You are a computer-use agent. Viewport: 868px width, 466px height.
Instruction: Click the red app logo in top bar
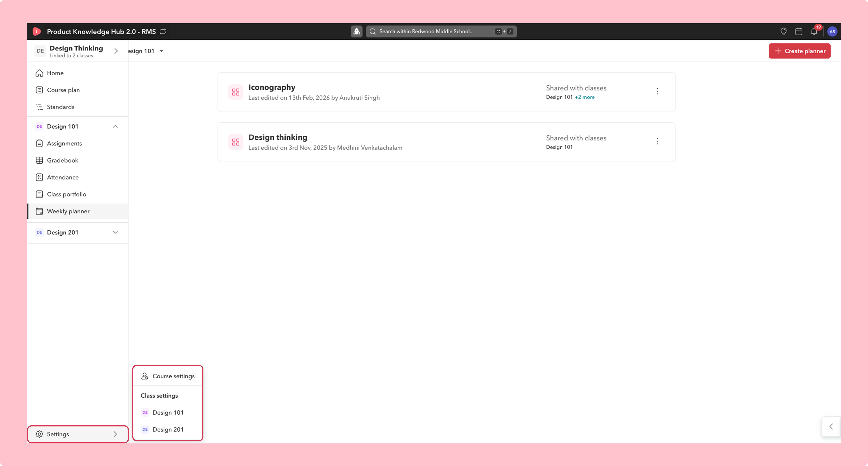tap(37, 31)
